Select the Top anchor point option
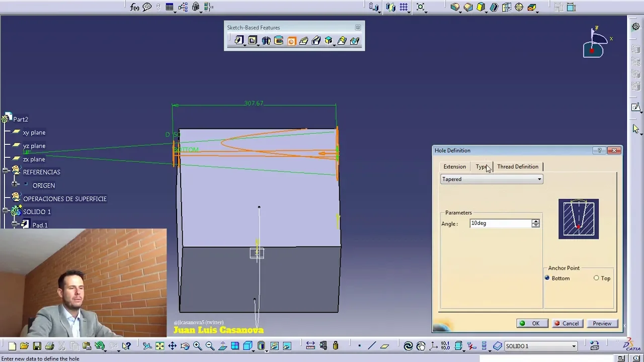Image resolution: width=644 pixels, height=362 pixels. click(596, 278)
